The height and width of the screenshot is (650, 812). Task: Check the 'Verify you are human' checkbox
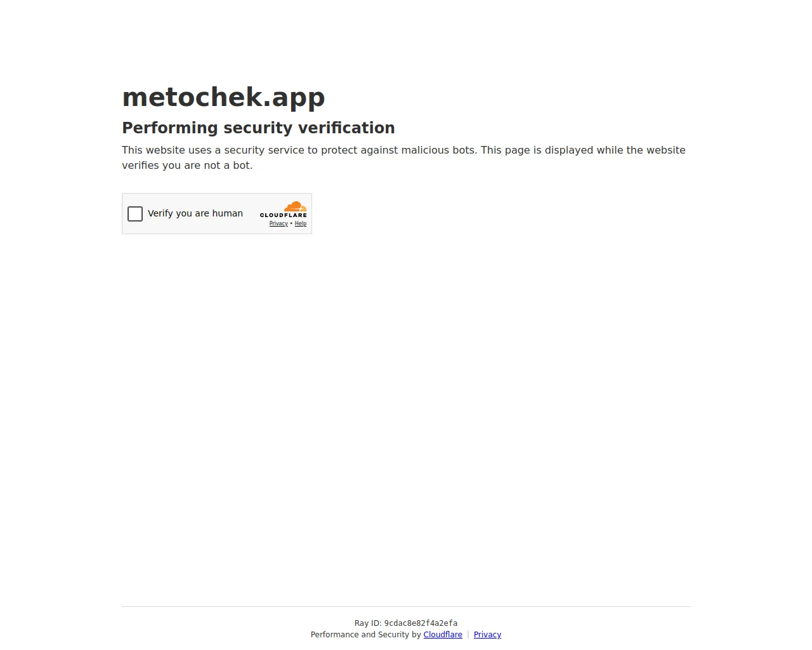pyautogui.click(x=135, y=214)
